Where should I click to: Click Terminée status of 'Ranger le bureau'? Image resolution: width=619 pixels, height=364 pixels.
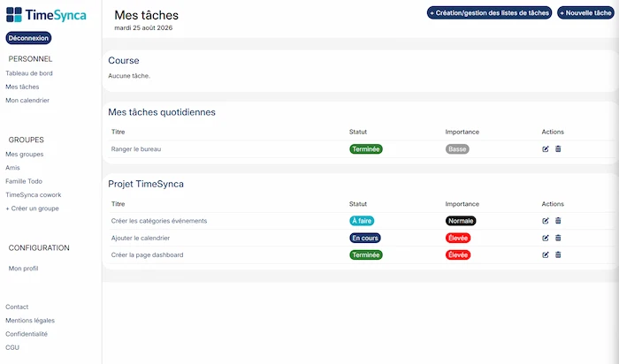click(x=366, y=149)
